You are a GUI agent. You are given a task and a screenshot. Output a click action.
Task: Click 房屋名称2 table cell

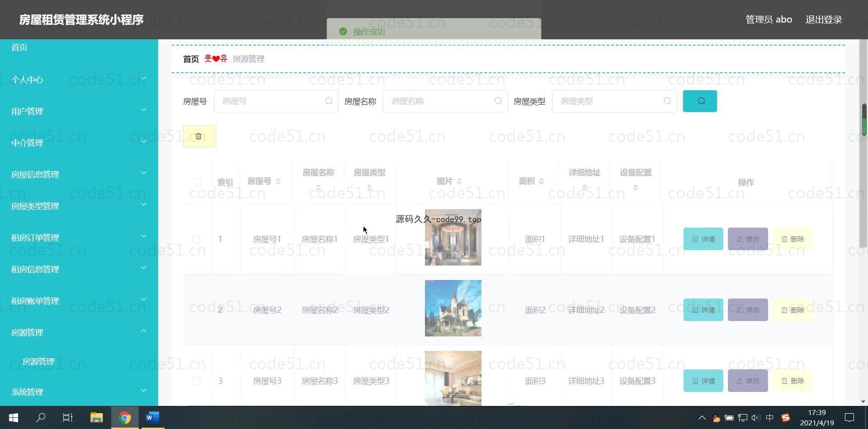coord(320,310)
